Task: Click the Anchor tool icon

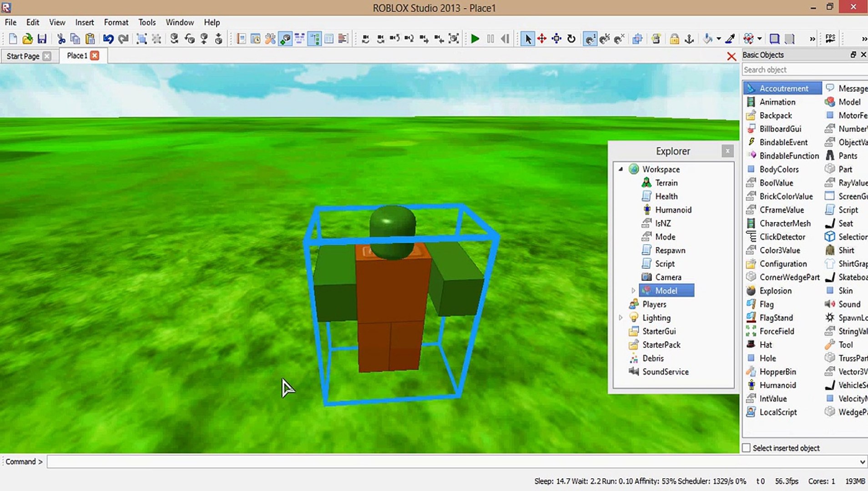Action: tap(689, 39)
